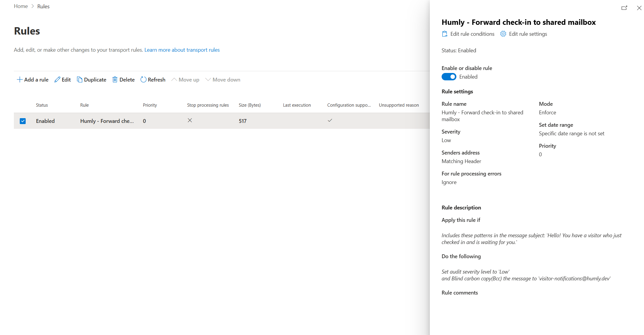Viewport: 644px width, 335px height.
Task: Click the Delete trash can icon
Action: (115, 80)
